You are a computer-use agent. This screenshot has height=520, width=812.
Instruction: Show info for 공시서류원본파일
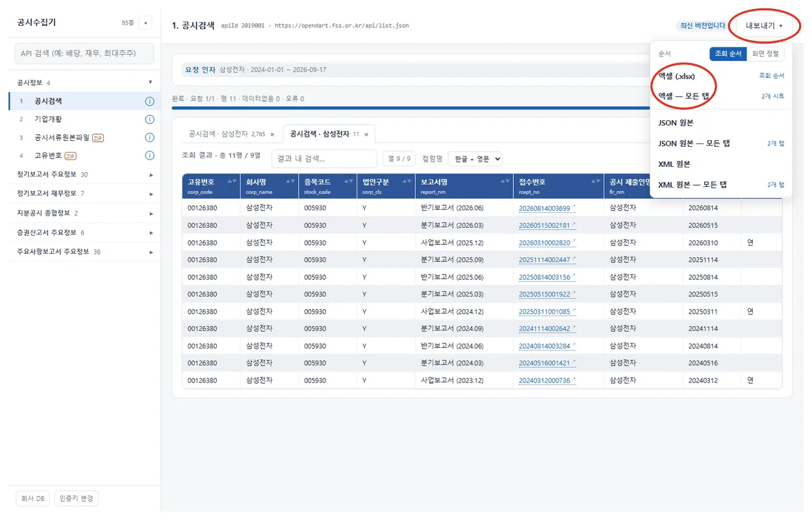tap(149, 138)
